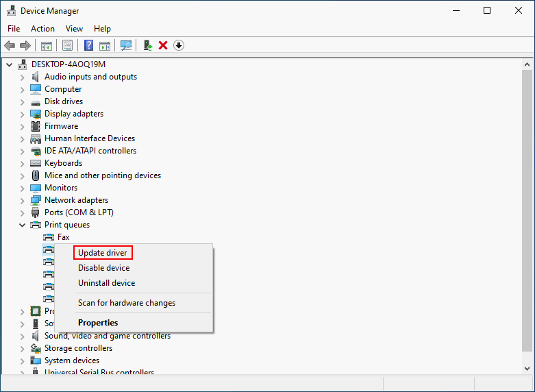Open the Properties sheet toolbar icon
535x392 pixels.
pyautogui.click(x=68, y=45)
